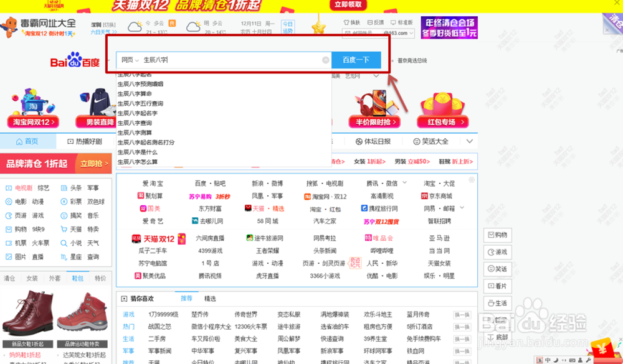Click the 天猫 shopping cart icon
Image resolution: width=623 pixels, height=364 pixels.
(64, 230)
